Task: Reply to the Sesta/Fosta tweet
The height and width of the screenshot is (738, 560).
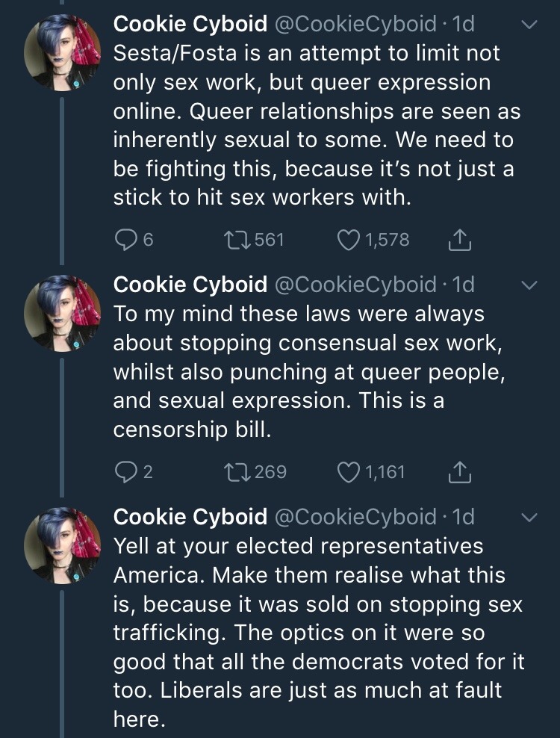Action: click(124, 241)
